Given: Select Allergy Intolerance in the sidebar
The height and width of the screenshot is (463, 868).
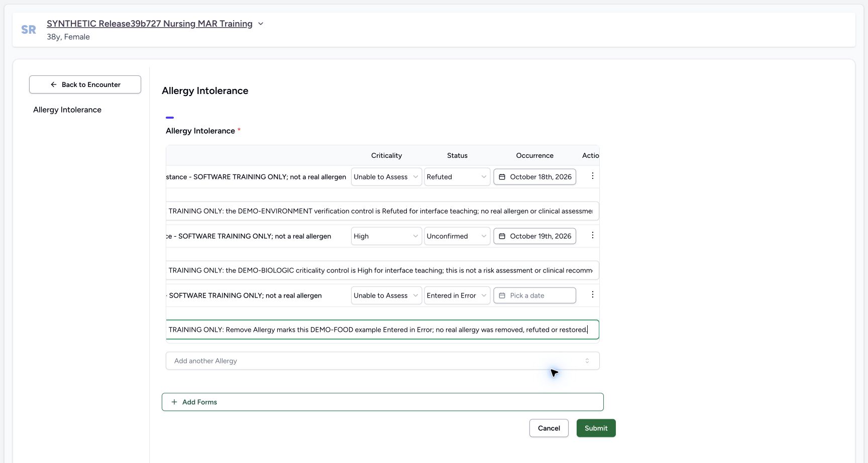Looking at the screenshot, I should coord(67,110).
